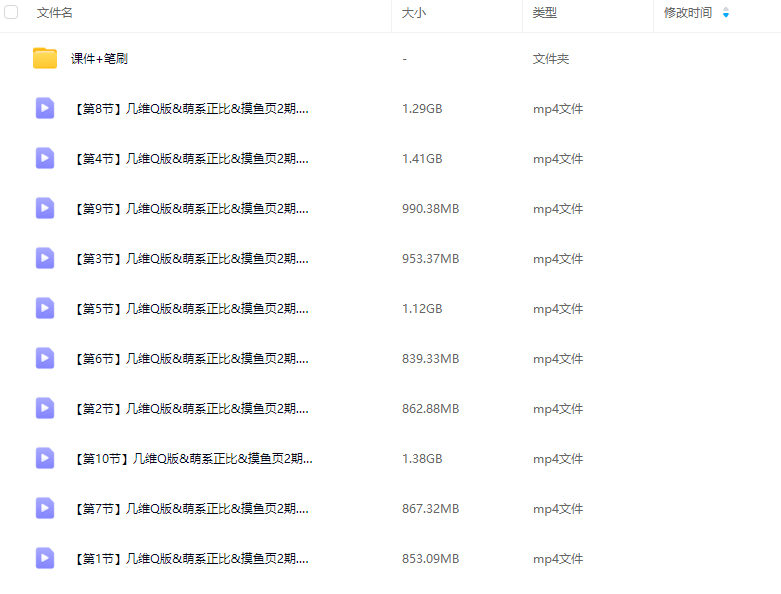
Task: Click the video icon for 第3节 file
Action: click(45, 258)
